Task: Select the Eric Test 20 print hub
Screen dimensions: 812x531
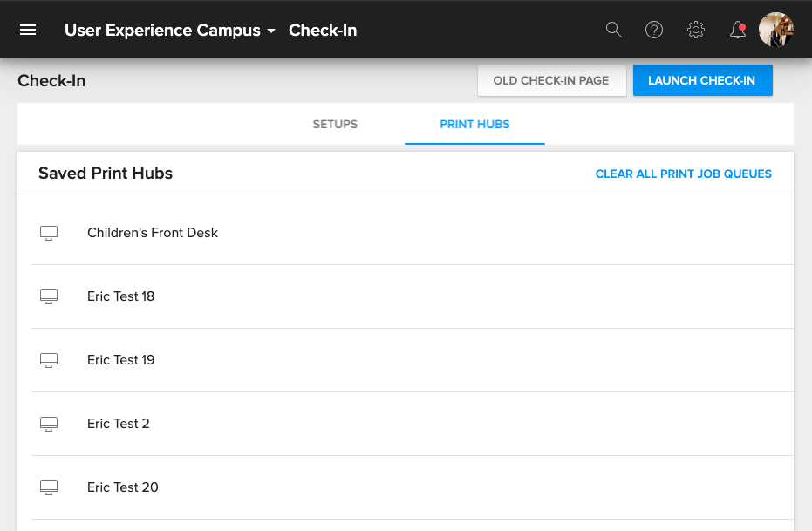Action: (x=122, y=487)
